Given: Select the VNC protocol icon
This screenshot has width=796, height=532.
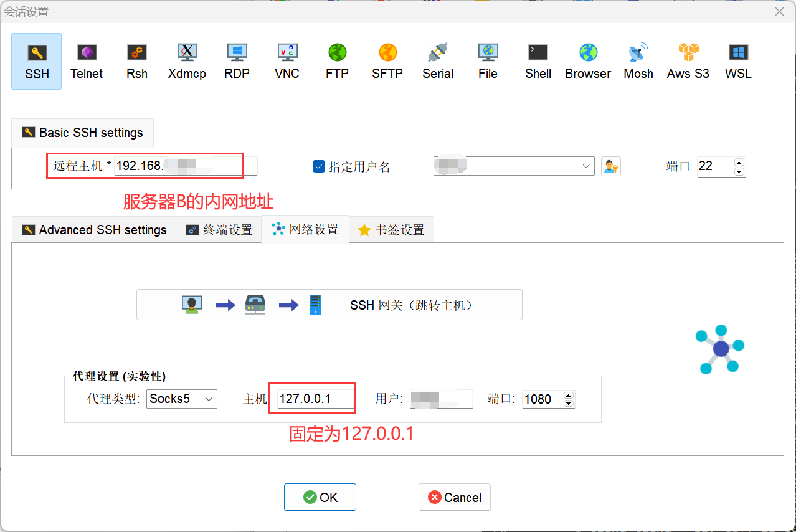Looking at the screenshot, I should (x=287, y=60).
